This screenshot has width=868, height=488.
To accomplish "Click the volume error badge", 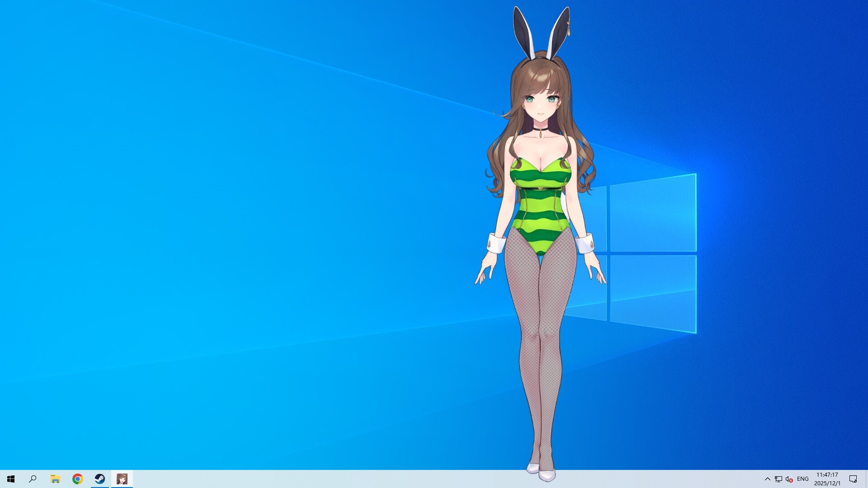I will pos(792,481).
